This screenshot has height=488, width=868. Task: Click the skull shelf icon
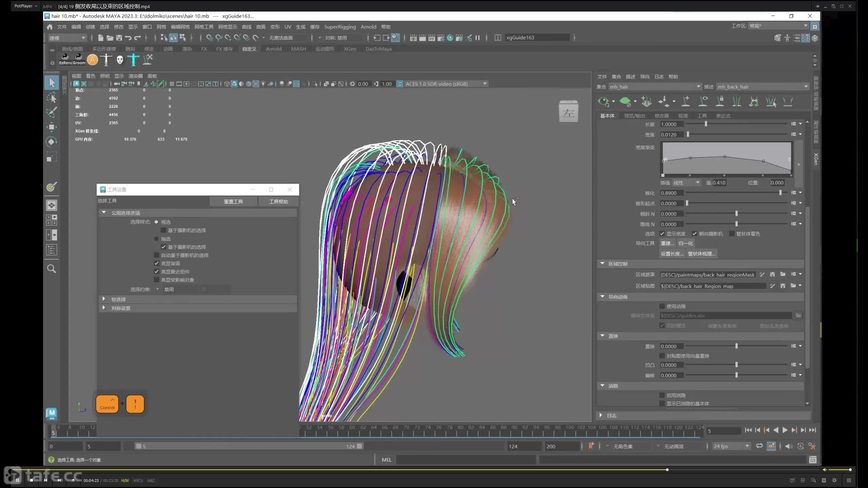coord(120,60)
